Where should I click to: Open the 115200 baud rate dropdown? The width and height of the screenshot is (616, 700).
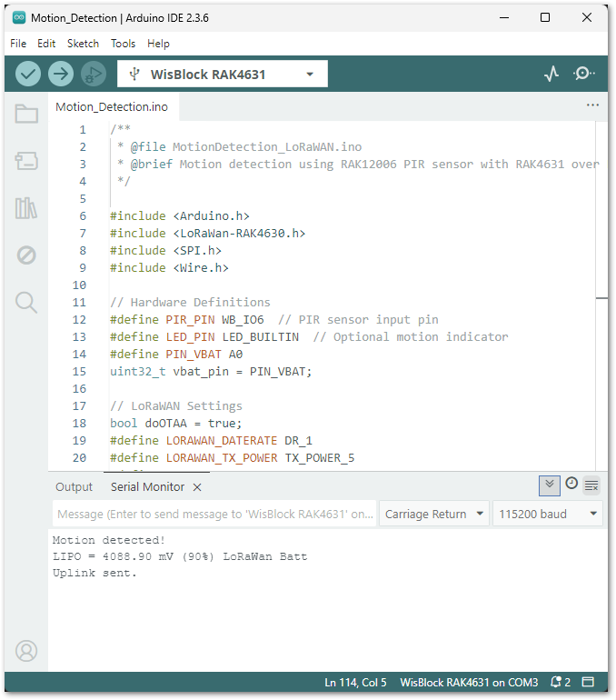coord(548,514)
